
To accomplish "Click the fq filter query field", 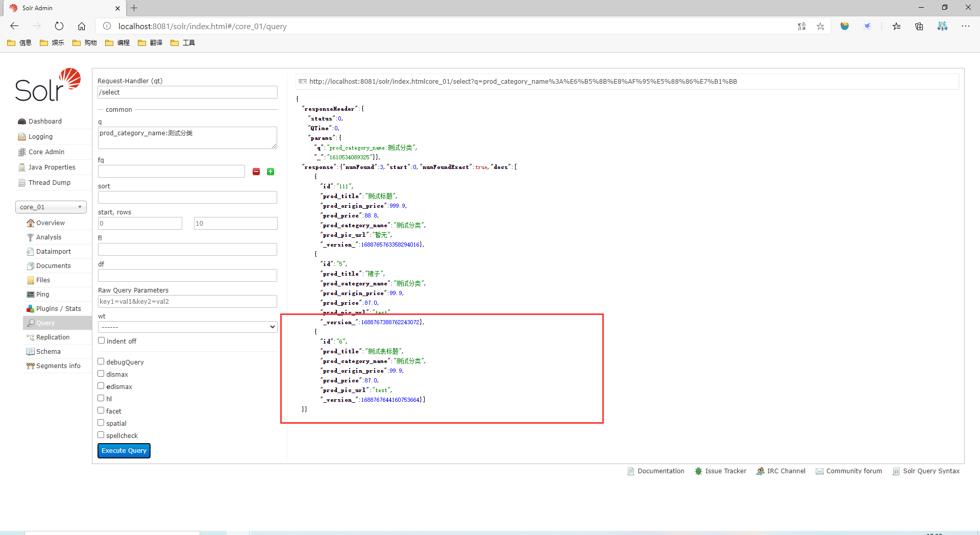I will [171, 172].
